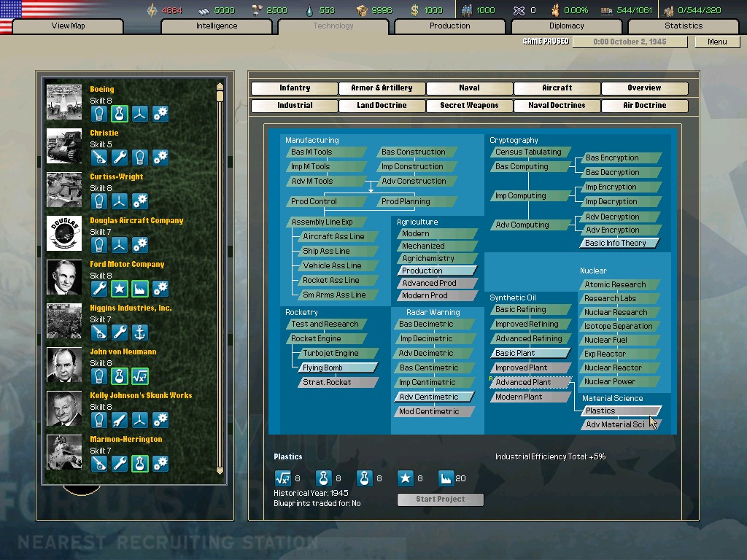Select John von Neumann portrait
This screenshot has height=560, width=747.
coord(64,365)
